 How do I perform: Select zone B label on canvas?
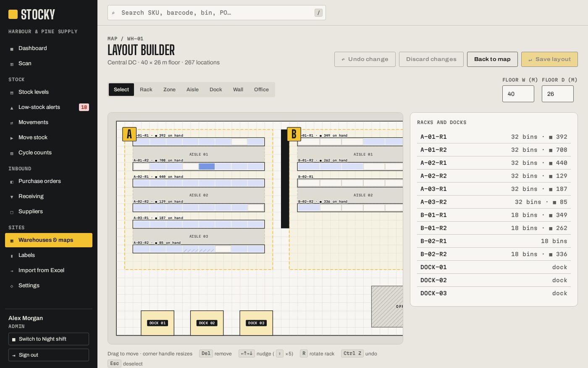click(x=294, y=134)
